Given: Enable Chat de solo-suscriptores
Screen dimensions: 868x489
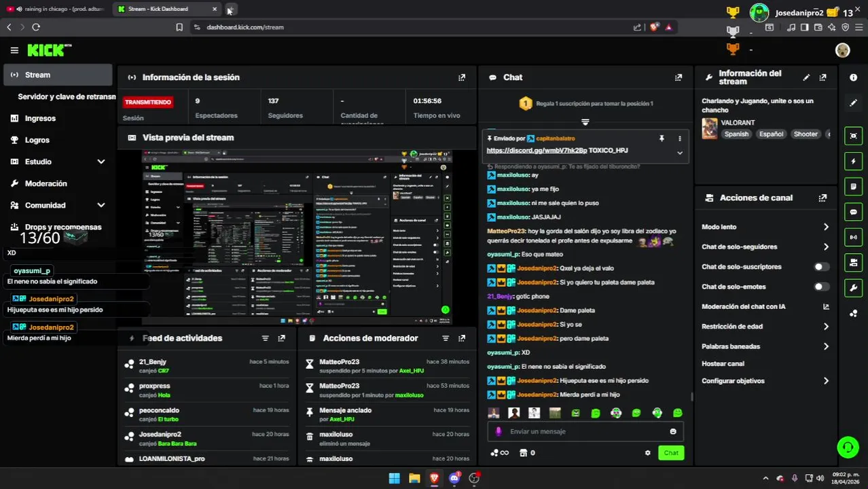Looking at the screenshot, I should [x=822, y=267].
